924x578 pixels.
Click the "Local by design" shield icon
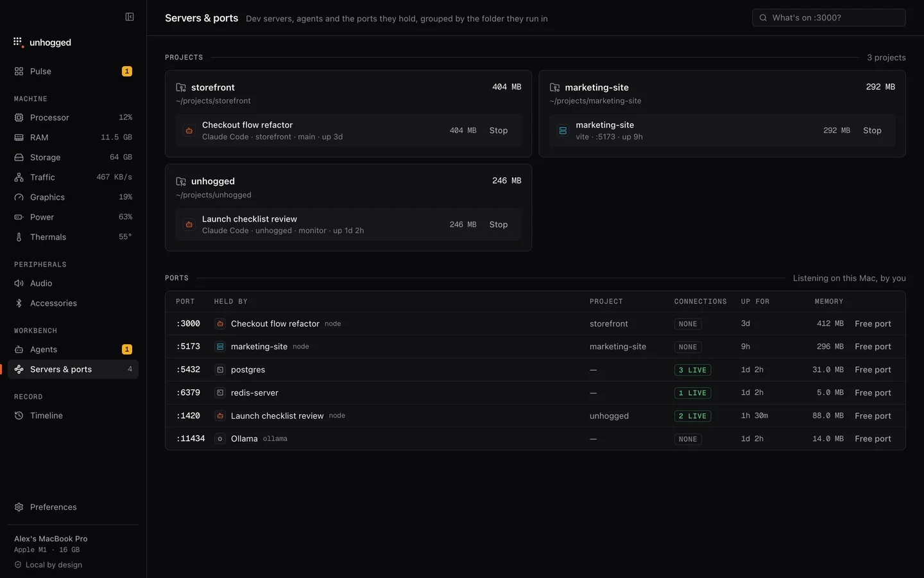[x=18, y=565]
